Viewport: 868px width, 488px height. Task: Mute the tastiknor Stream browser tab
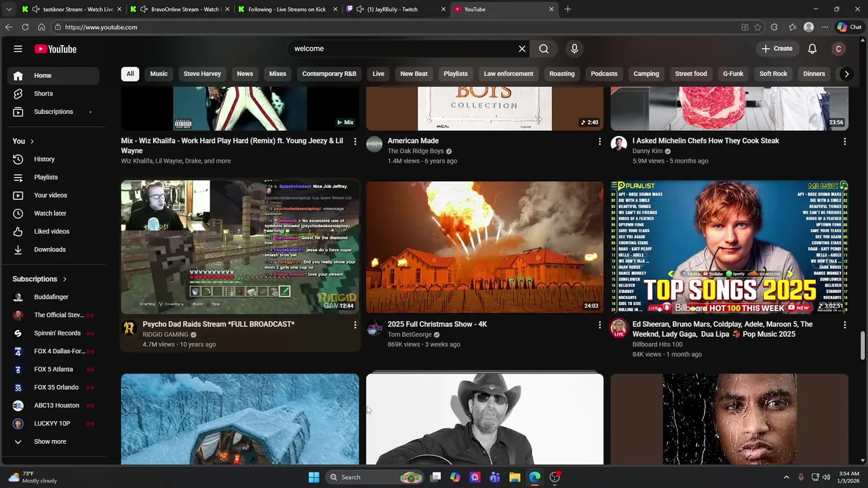(x=35, y=9)
